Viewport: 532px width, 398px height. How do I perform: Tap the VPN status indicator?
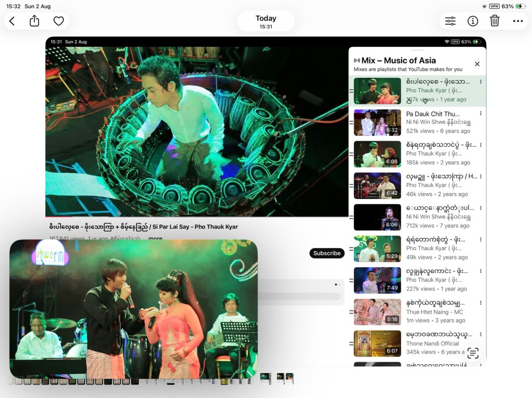[494, 6]
